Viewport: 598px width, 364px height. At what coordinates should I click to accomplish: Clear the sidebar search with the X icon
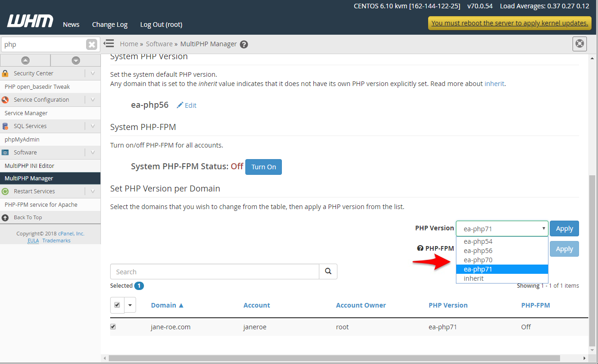tap(92, 44)
